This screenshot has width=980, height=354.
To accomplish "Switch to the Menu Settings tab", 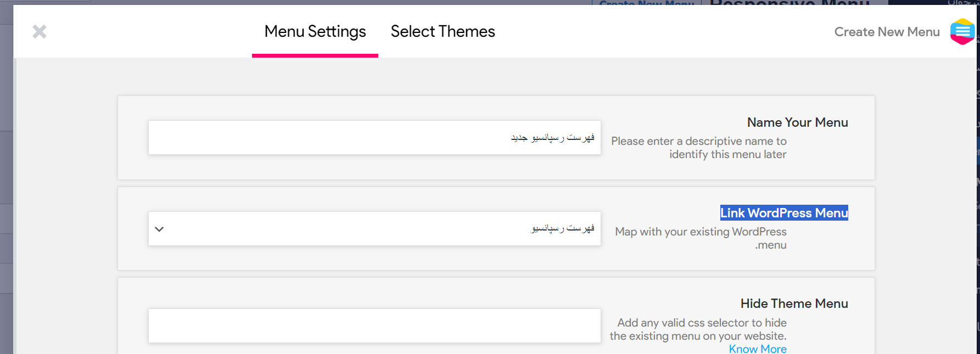I will (315, 32).
